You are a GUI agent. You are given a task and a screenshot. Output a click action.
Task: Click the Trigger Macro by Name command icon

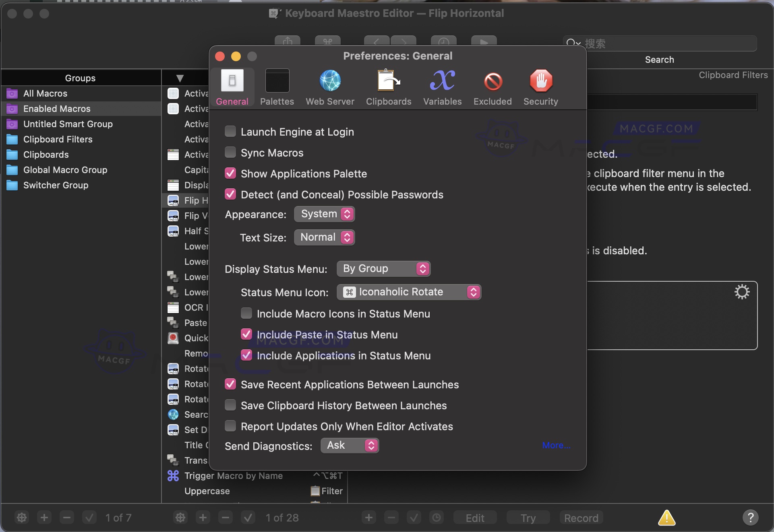(x=173, y=476)
